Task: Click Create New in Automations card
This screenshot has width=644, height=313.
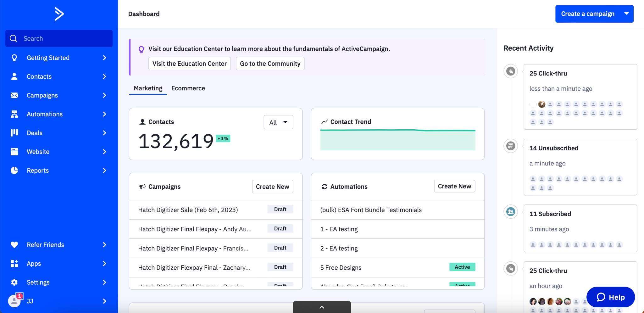Action: coord(454,186)
